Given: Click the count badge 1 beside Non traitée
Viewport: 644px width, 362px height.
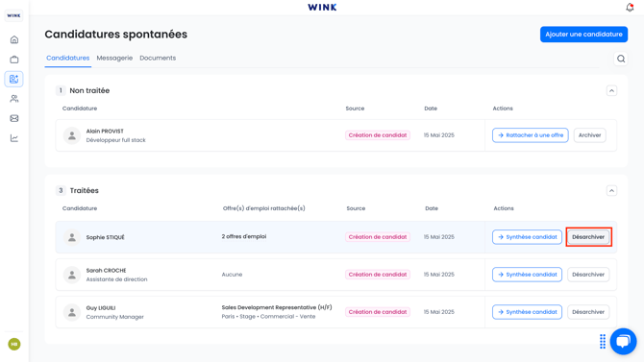Looking at the screenshot, I should 61,90.
